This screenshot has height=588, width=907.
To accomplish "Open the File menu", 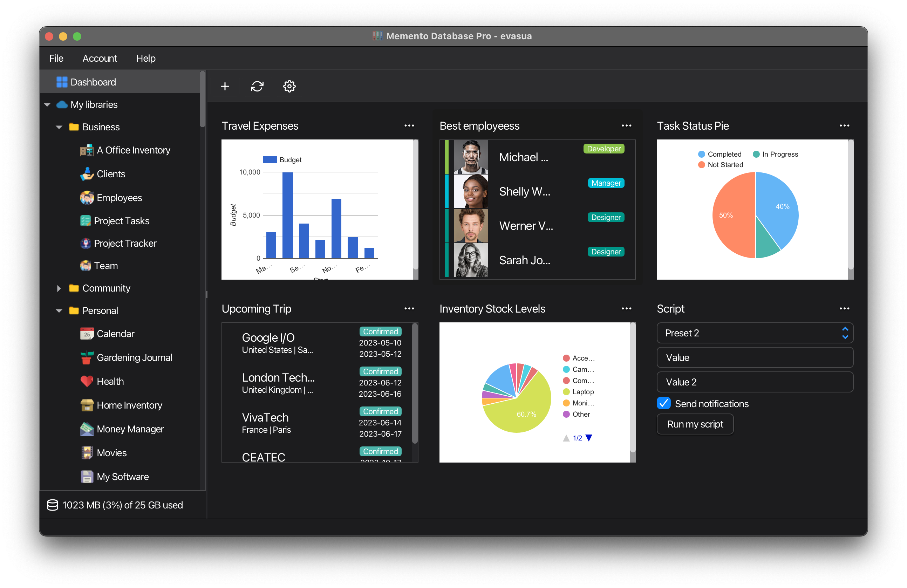I will click(56, 58).
